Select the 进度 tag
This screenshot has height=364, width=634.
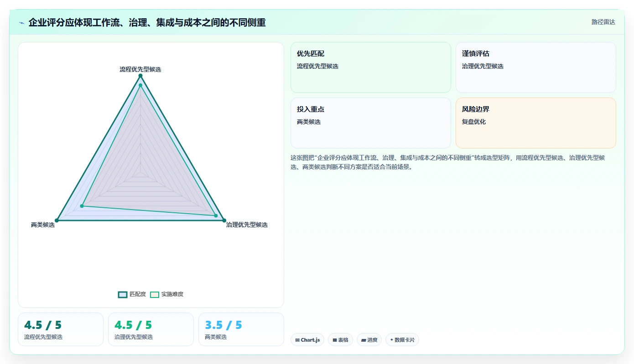(x=369, y=340)
